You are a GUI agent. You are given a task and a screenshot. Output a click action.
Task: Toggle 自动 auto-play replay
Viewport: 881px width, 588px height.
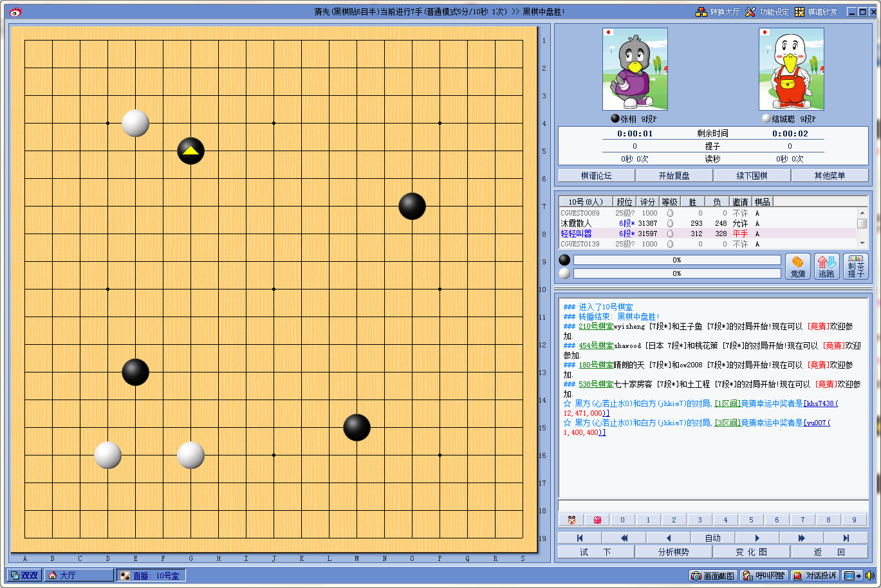pos(712,538)
